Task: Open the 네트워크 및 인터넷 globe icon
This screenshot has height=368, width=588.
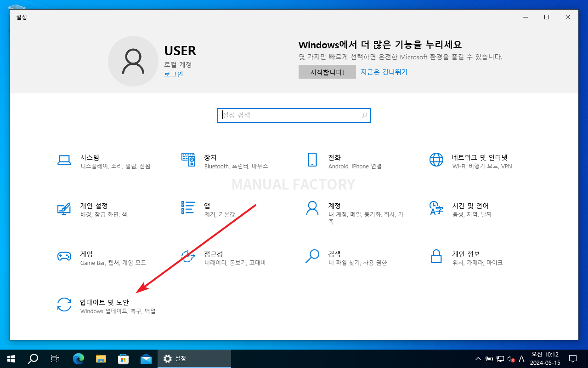Action: click(x=436, y=160)
